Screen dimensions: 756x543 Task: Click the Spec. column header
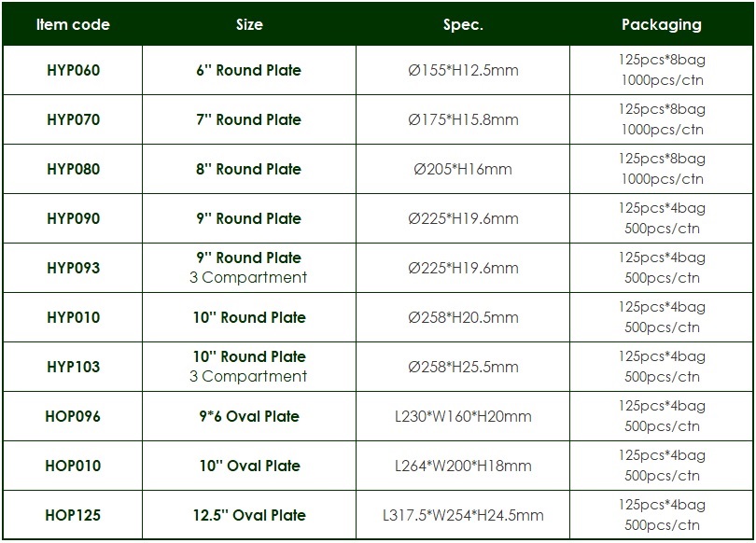coord(463,24)
